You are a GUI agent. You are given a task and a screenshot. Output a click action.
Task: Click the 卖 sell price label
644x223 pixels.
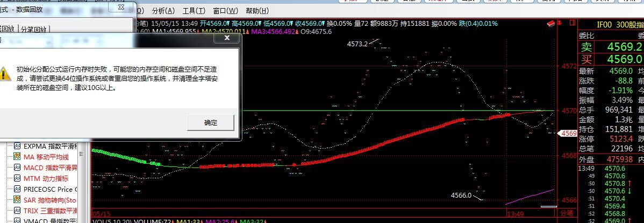pyautogui.click(x=586, y=47)
